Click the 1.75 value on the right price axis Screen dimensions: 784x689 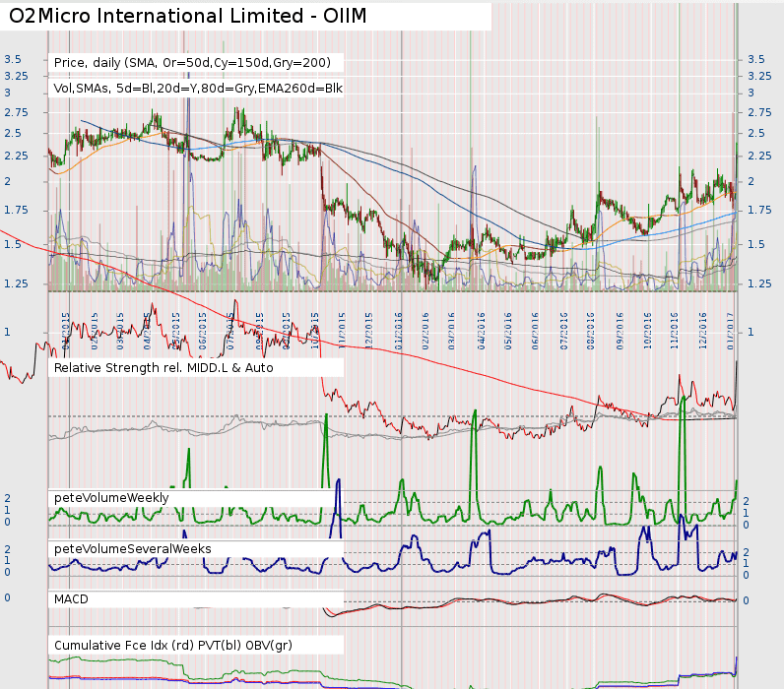tap(760, 210)
